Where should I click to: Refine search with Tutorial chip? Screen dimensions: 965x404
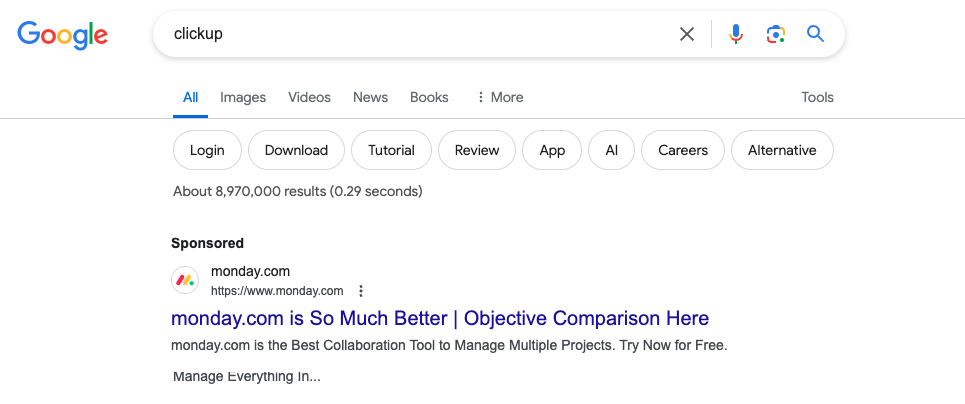[391, 150]
